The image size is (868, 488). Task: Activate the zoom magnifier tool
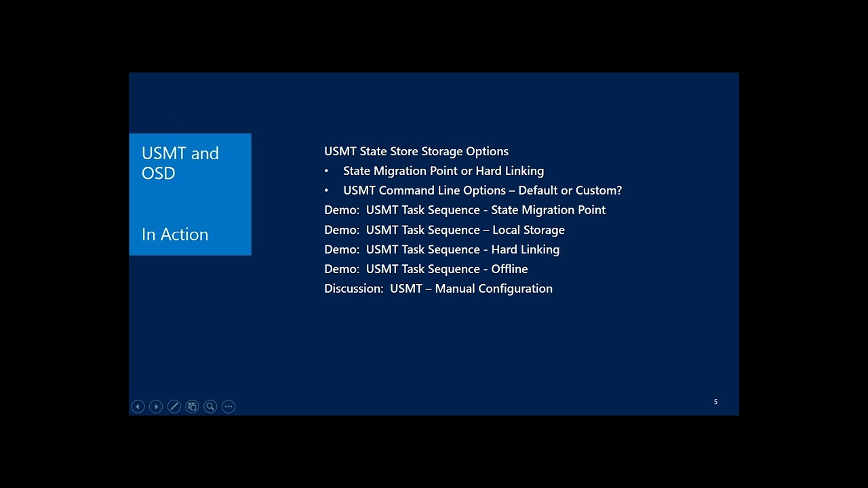[x=210, y=407]
